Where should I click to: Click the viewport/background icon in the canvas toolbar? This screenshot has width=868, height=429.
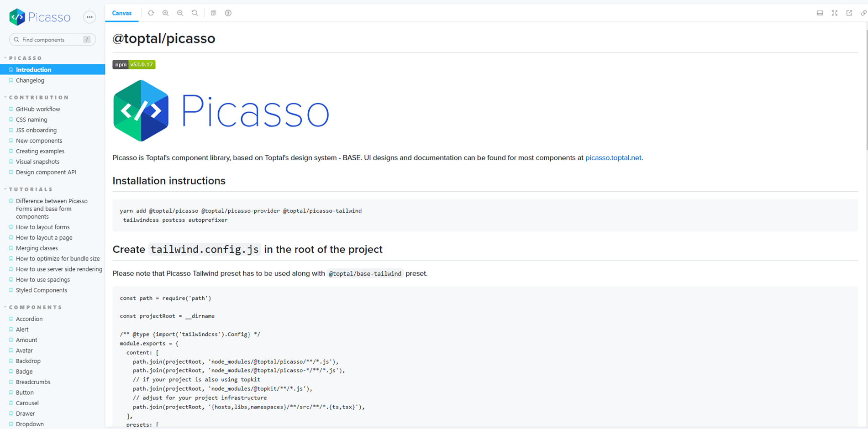point(213,13)
